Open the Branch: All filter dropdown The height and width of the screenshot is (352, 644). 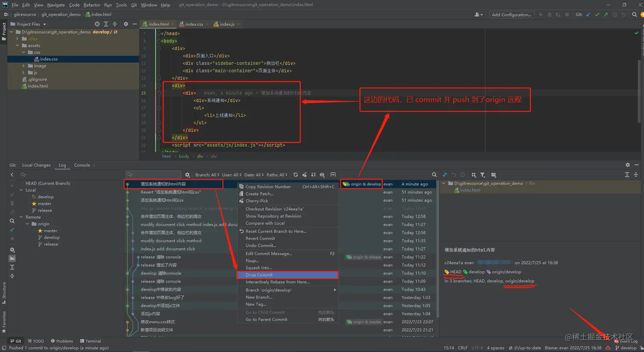(x=207, y=175)
